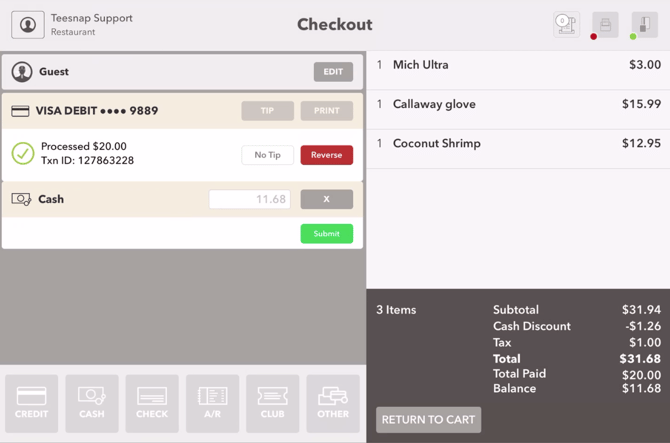Click the credit card icon beside VISA DEBIT
Image resolution: width=670 pixels, height=443 pixels.
click(20, 111)
